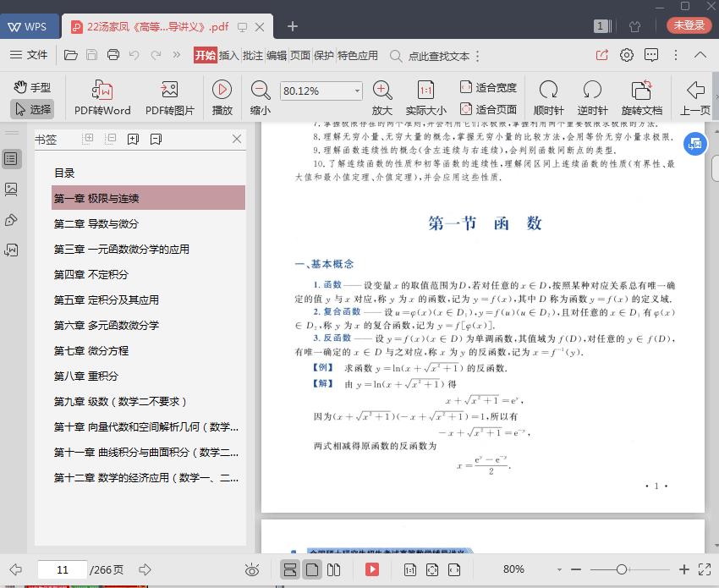The width and height of the screenshot is (719, 588).
Task: Enable continuous scroll view
Action: point(290,569)
